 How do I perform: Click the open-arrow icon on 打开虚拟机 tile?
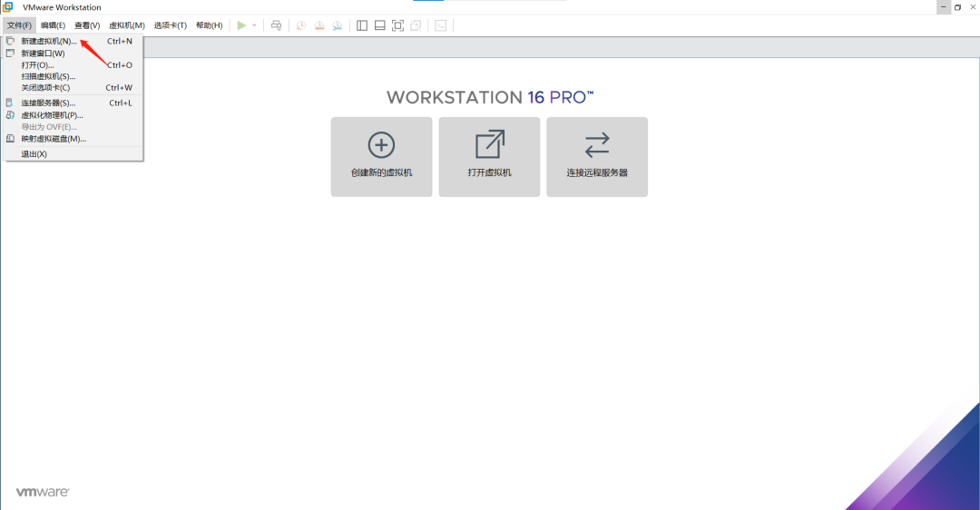click(489, 144)
